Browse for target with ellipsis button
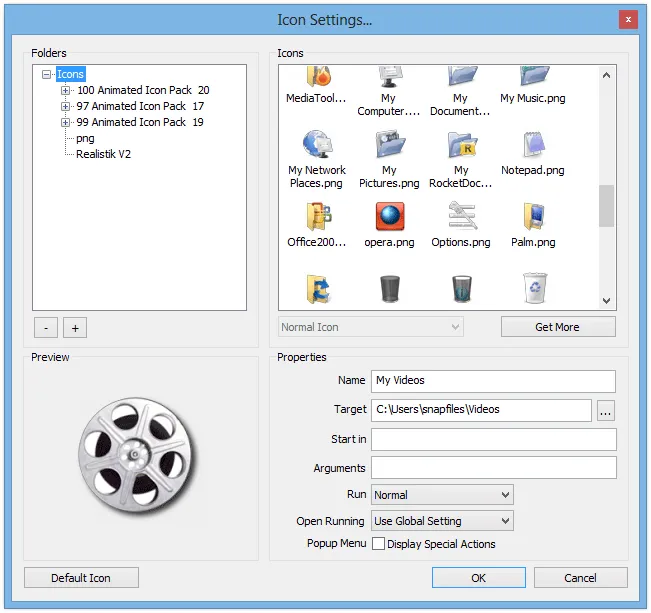Image resolution: width=651 pixels, height=613 pixels. pos(606,411)
